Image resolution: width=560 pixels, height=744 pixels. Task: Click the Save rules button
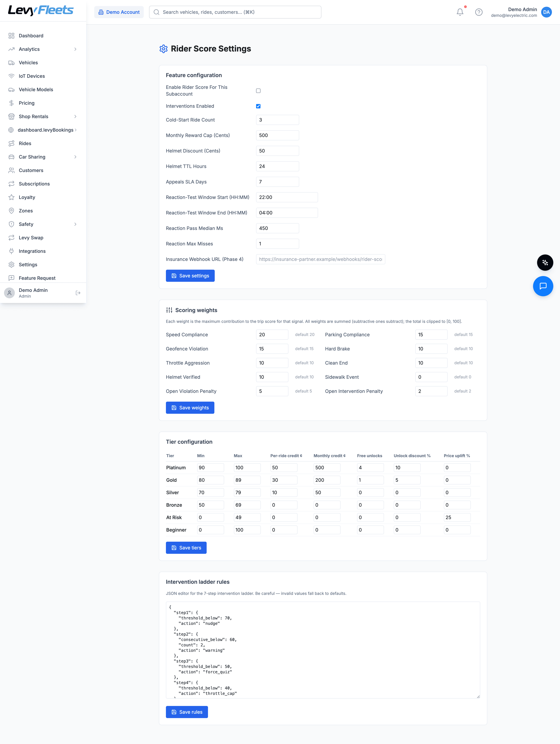pyautogui.click(x=187, y=712)
